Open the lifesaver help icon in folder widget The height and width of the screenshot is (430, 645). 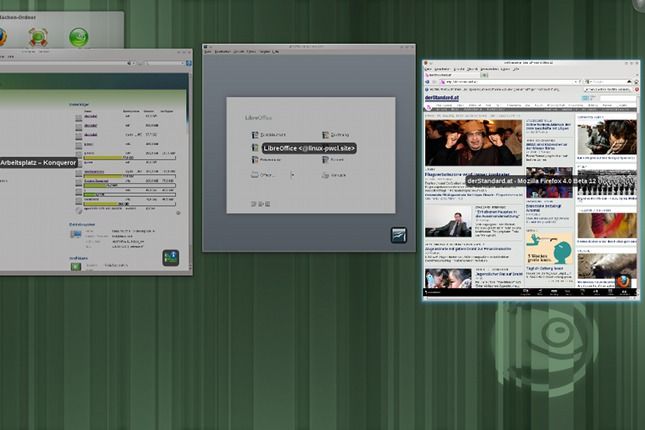pos(38,37)
